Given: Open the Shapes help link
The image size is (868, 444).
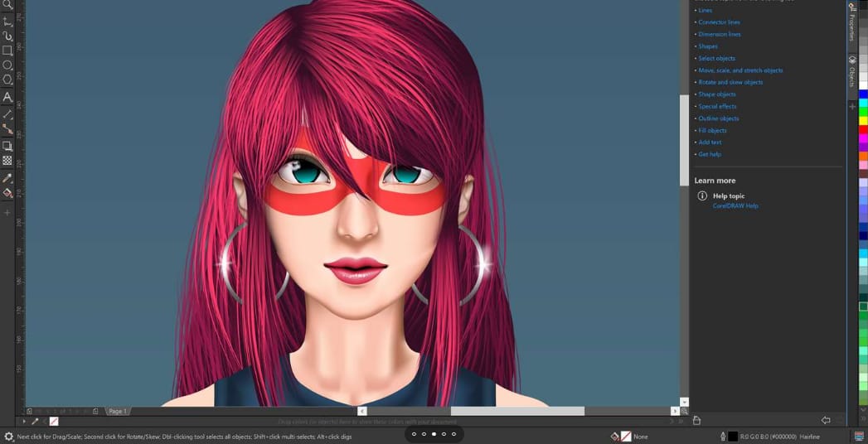Looking at the screenshot, I should 708,46.
